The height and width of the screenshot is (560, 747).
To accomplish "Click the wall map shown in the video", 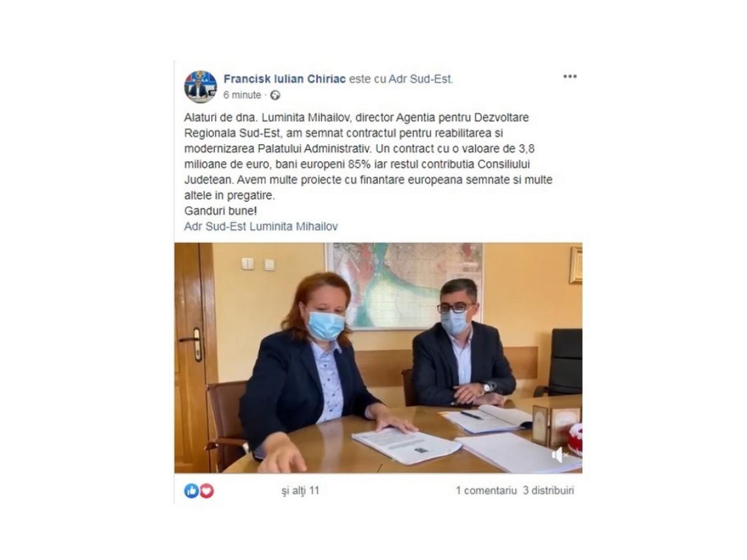I will [403, 283].
